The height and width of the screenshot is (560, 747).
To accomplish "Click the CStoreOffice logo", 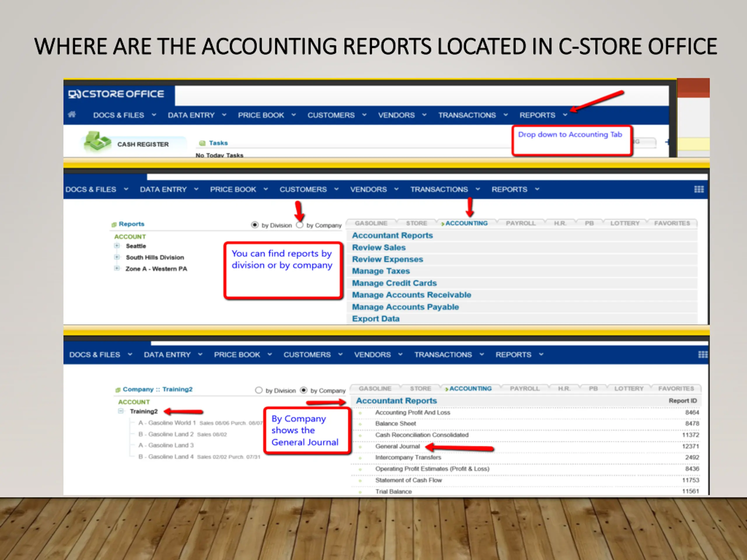I will coord(116,94).
